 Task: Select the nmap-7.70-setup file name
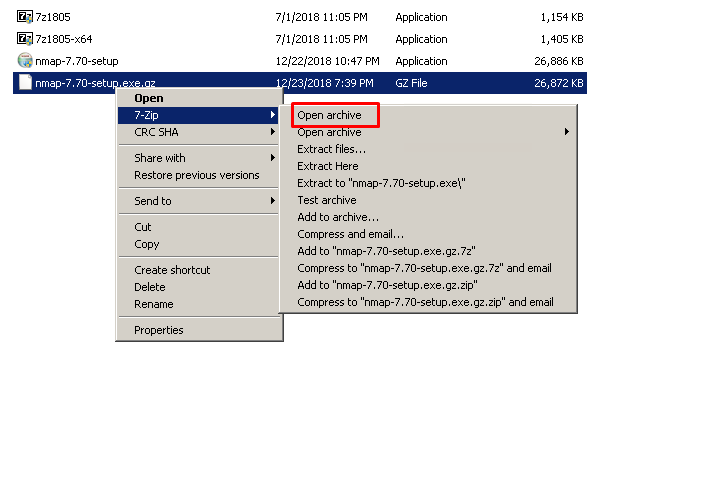click(77, 61)
